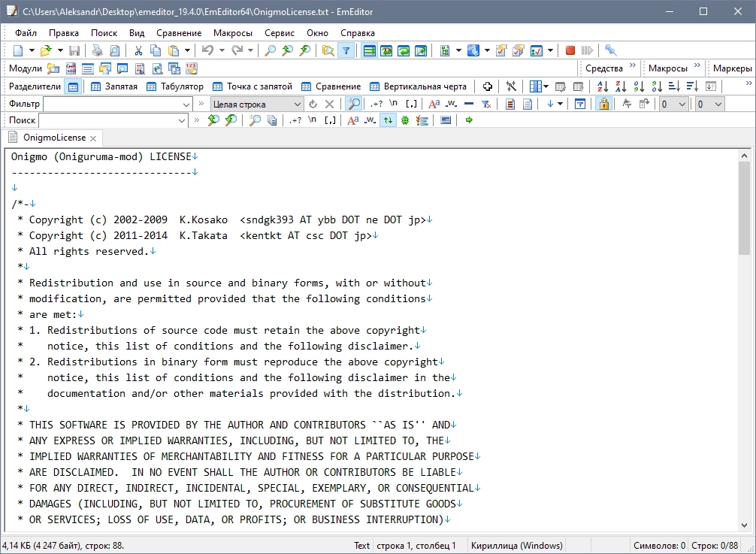Open the Поиск combo box dropdown

point(182,120)
